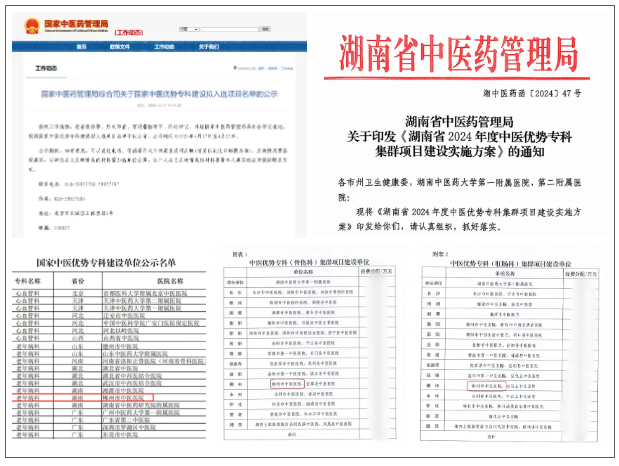Open the 首页 navigation item
The image size is (619, 466).
tap(81, 47)
